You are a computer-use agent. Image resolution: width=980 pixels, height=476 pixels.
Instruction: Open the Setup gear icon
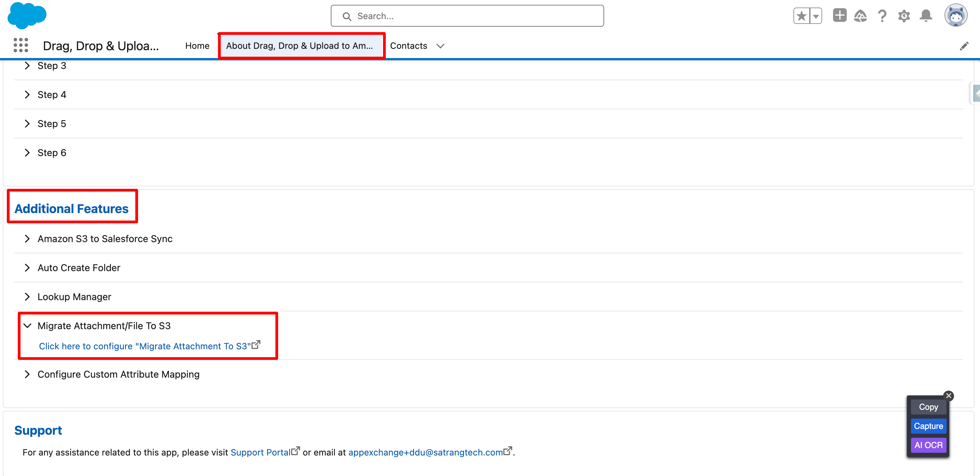point(904,16)
